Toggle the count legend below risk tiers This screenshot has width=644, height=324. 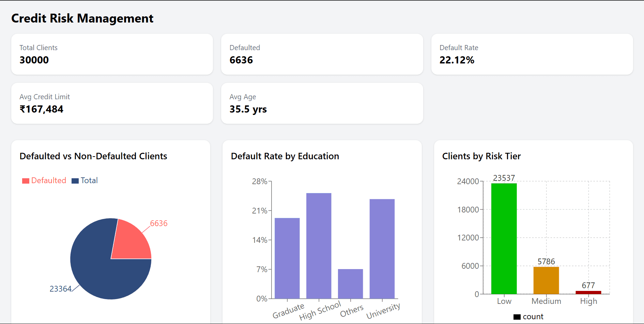[527, 316]
